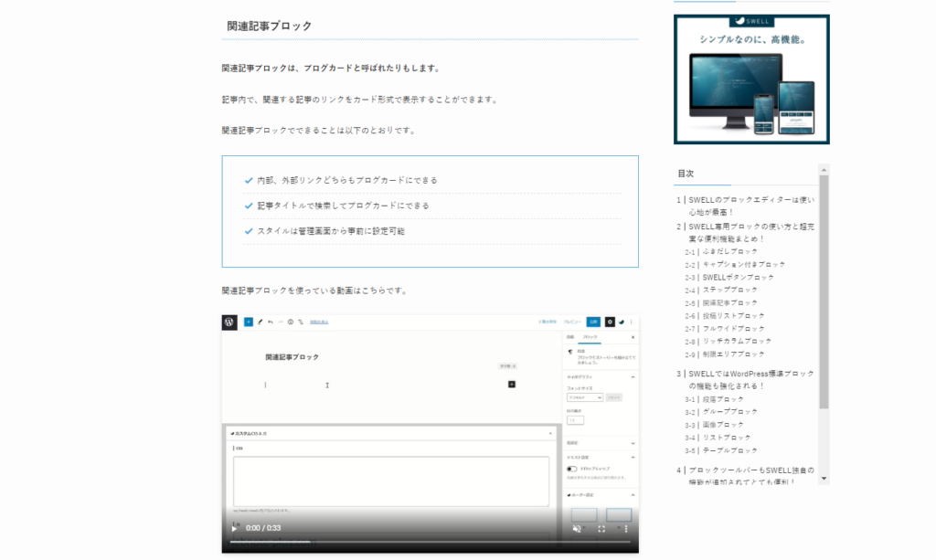Click the contents scrollbar up arrow
This screenshot has width=936, height=560.
coord(824,170)
